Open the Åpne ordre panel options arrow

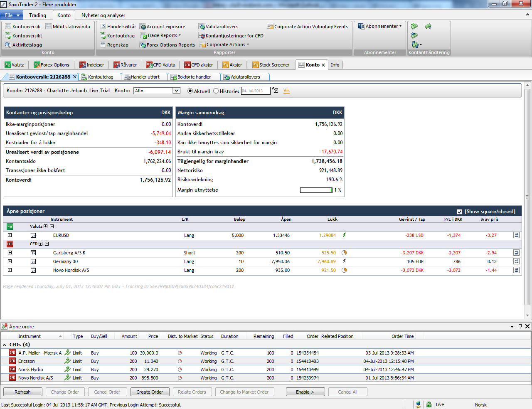point(512,327)
